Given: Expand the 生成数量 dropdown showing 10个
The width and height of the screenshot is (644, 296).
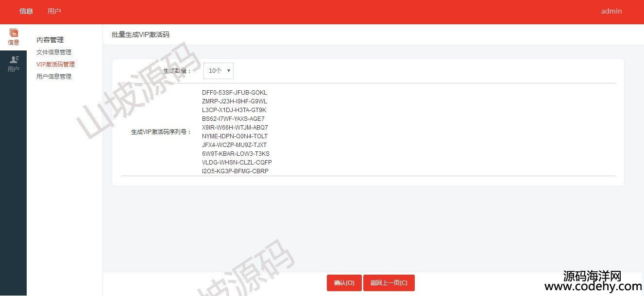Looking at the screenshot, I should coord(218,70).
